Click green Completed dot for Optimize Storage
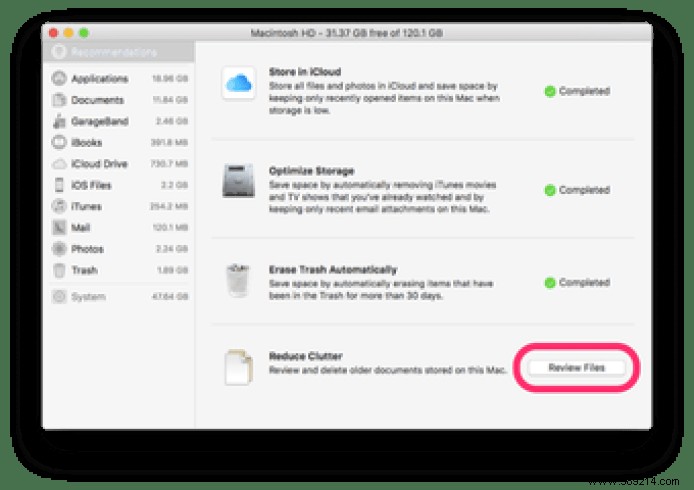The height and width of the screenshot is (490, 694). (x=550, y=190)
